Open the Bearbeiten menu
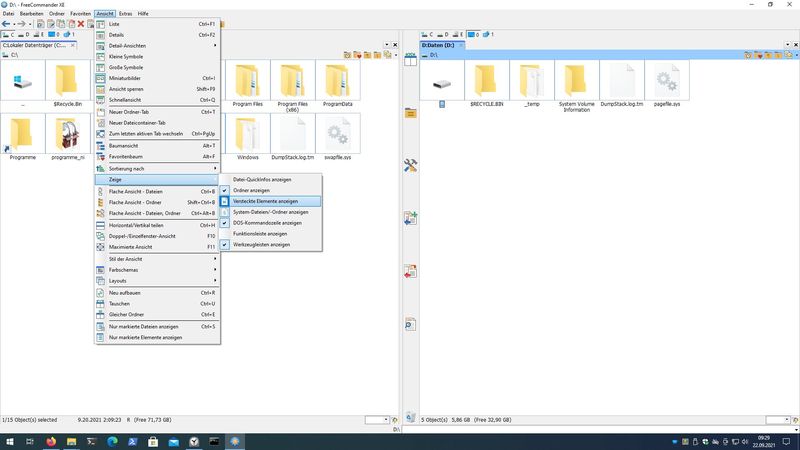Viewport: 800px width, 450px height. (x=32, y=14)
